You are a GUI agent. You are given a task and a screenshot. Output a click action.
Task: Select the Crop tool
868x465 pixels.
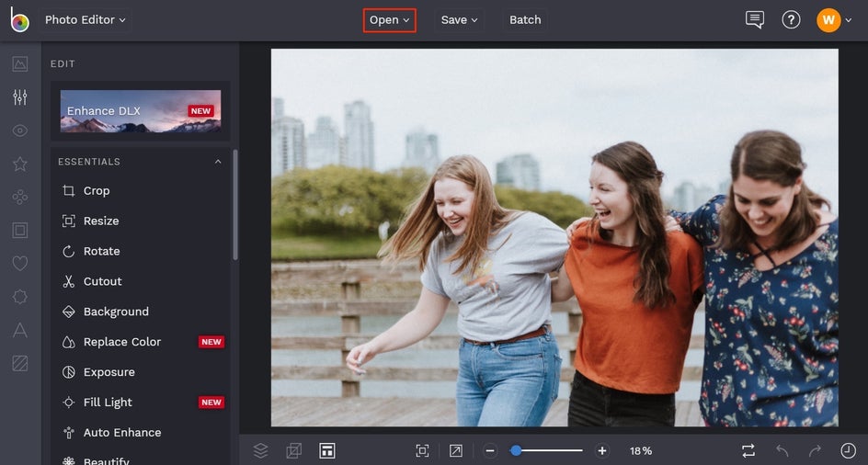point(96,191)
